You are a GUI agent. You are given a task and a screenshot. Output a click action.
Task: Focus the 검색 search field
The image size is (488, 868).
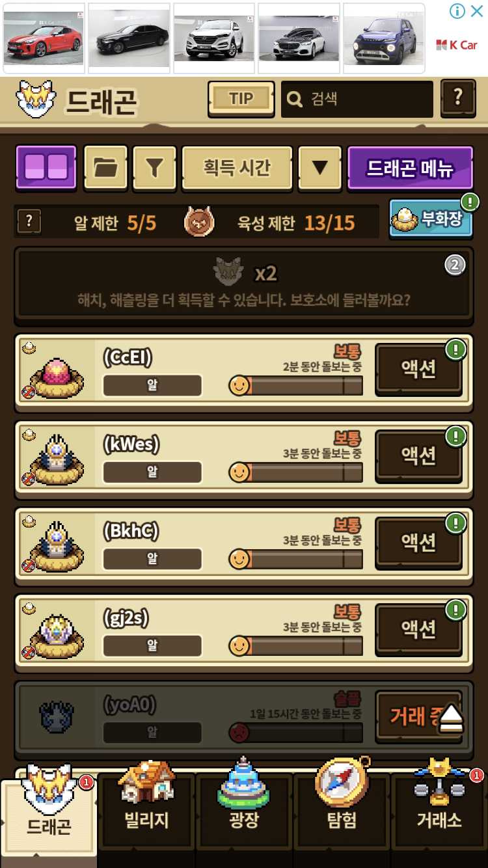point(357,99)
